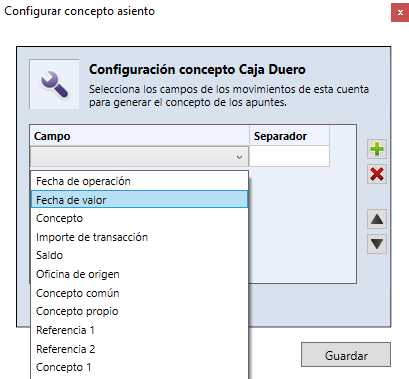This screenshot has height=379, width=409.
Task: Select the Referencia 2 option
Action: 140,349
